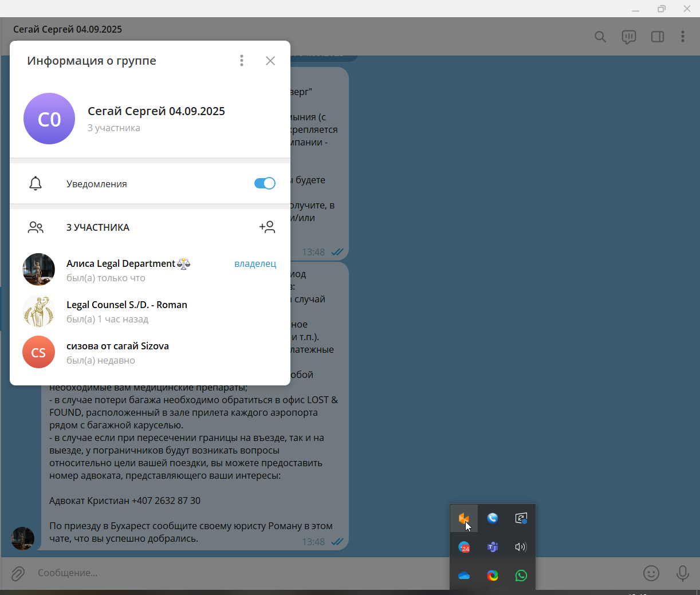Open the multicolor swirl tray icon
The image size is (700, 595).
coord(493,576)
